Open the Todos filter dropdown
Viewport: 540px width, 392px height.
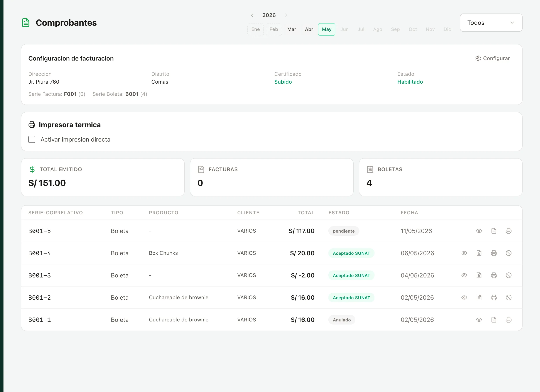pyautogui.click(x=491, y=23)
